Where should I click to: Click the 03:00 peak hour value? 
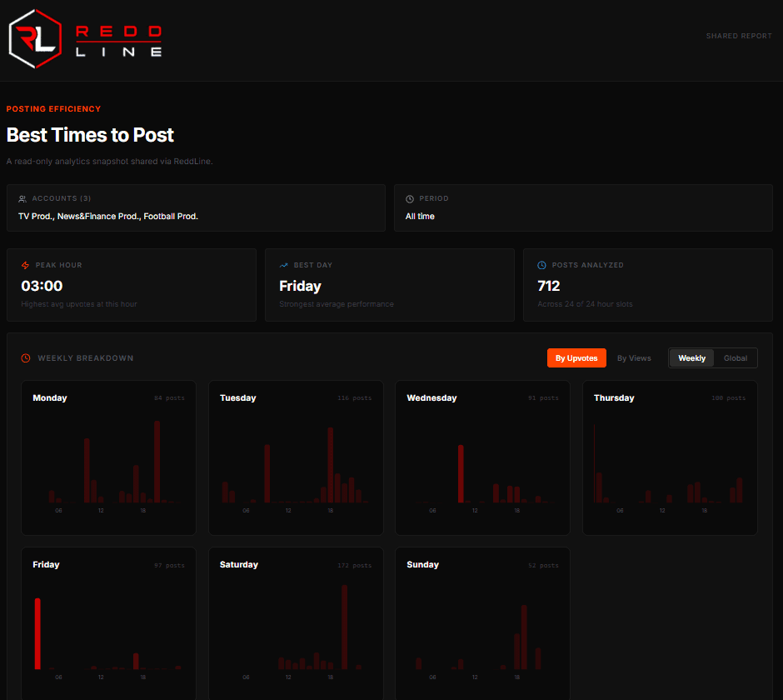(x=42, y=286)
